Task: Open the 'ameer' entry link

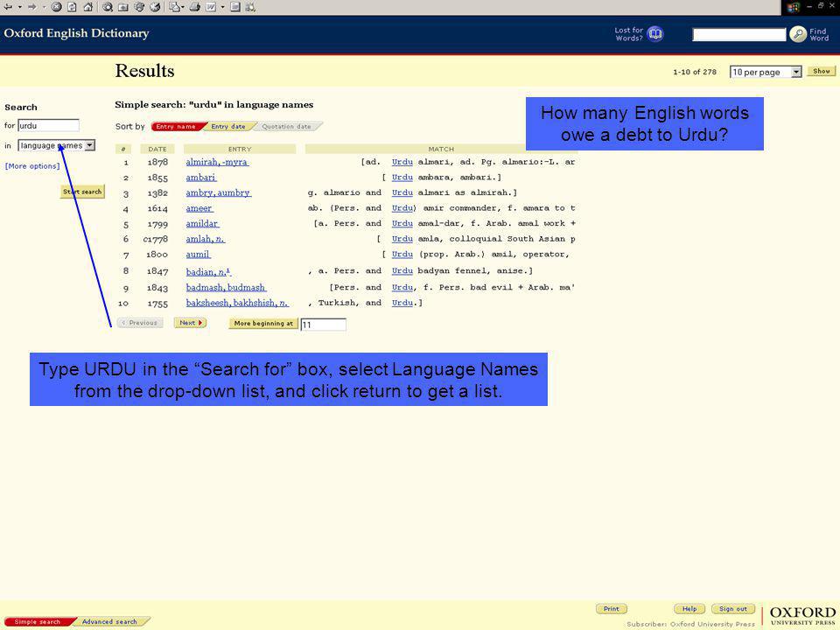Action: [x=199, y=208]
